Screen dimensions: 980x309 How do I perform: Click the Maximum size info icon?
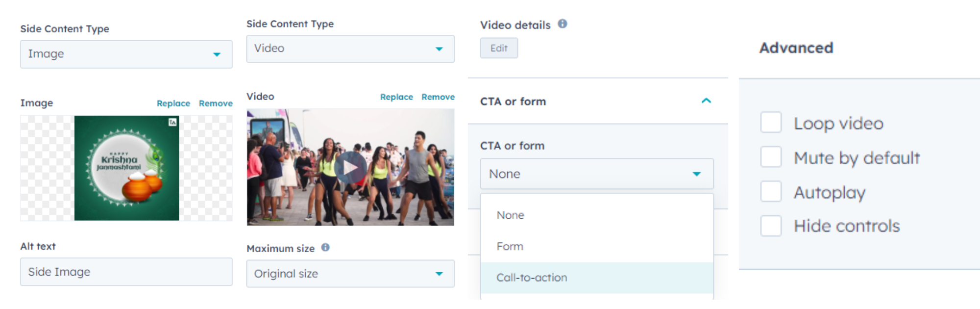click(x=325, y=248)
